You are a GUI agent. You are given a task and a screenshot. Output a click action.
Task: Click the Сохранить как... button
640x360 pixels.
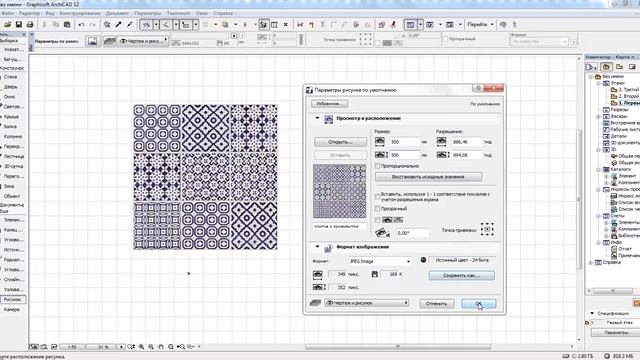[x=462, y=276]
